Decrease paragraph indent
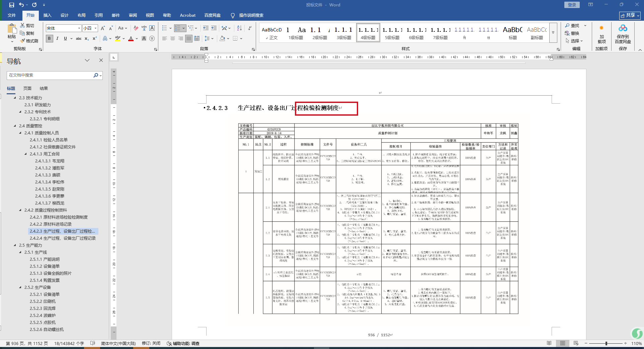This screenshot has height=349, width=644. click(206, 28)
